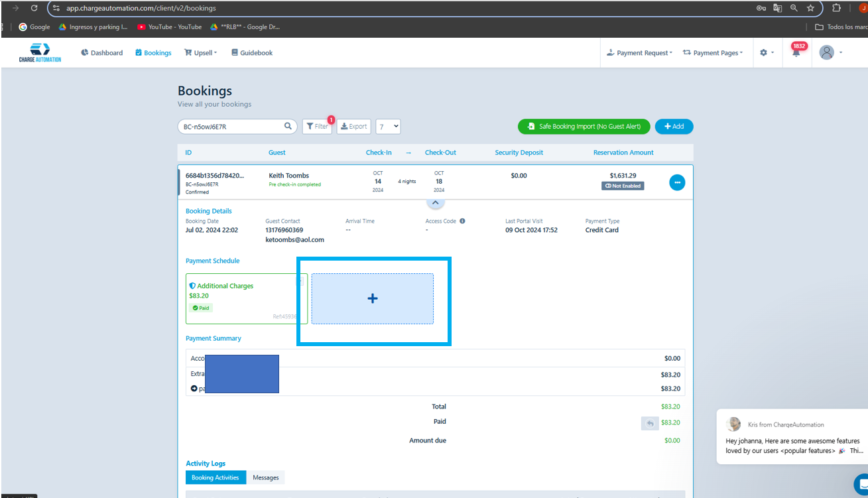Open the Google bookmark
868x498 pixels.
34,27
